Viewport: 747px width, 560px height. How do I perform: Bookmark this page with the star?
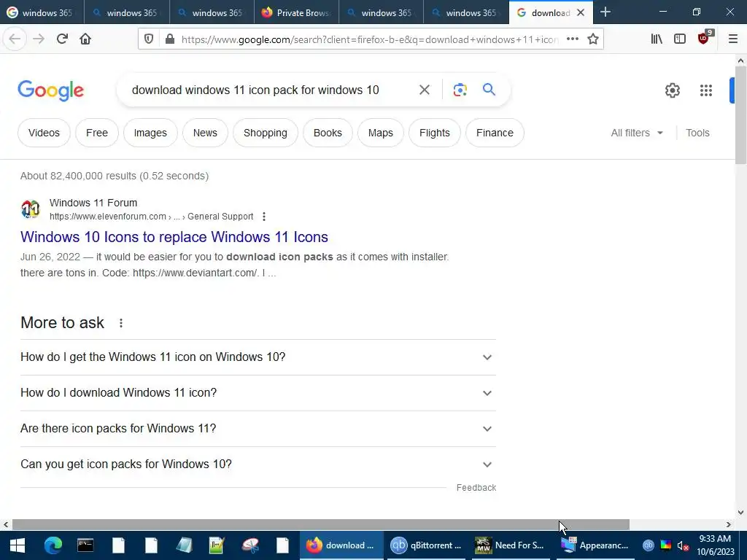coord(593,39)
